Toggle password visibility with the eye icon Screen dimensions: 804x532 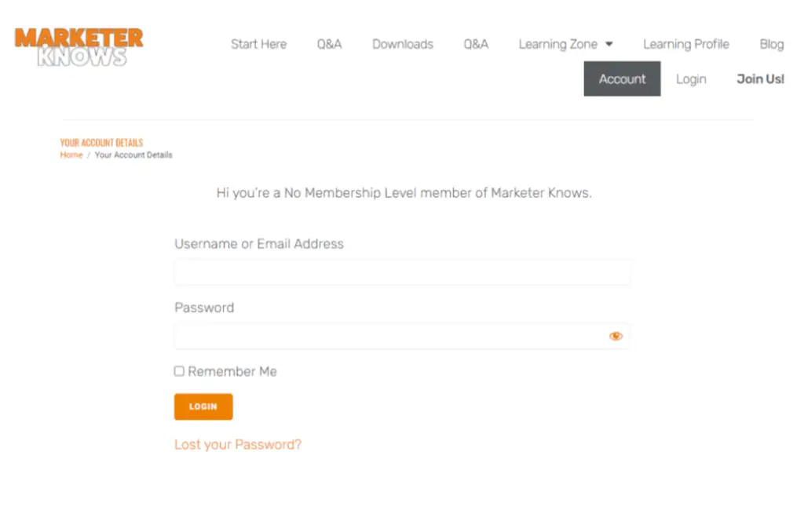point(616,336)
